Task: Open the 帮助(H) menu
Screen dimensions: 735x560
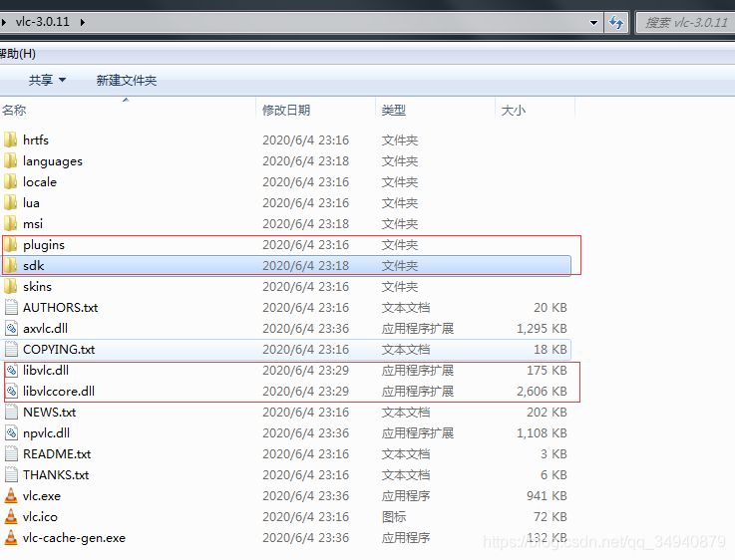Action: [18, 54]
